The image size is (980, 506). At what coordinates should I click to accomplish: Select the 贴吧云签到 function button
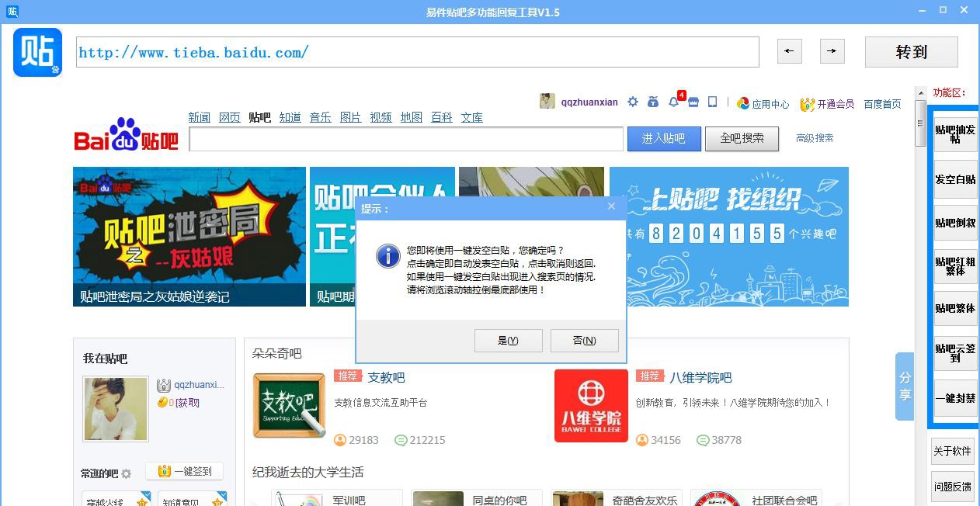pos(955,353)
